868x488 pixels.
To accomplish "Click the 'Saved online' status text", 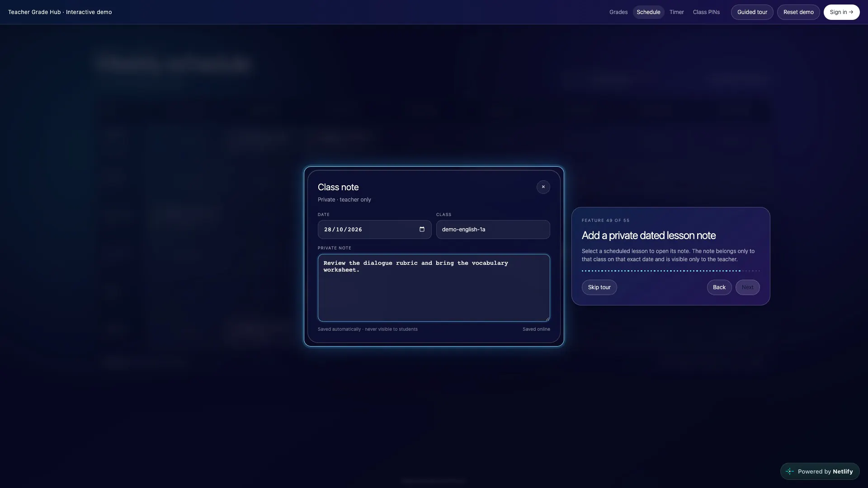I will point(536,329).
